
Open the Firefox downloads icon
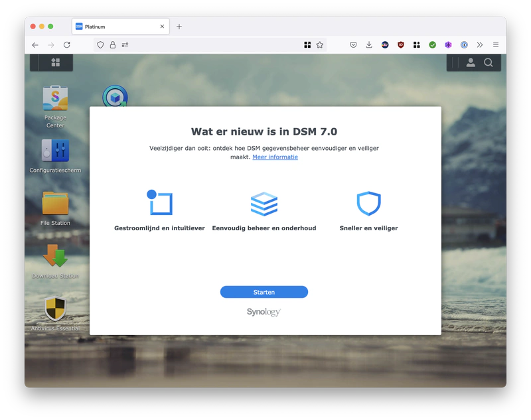[369, 45]
